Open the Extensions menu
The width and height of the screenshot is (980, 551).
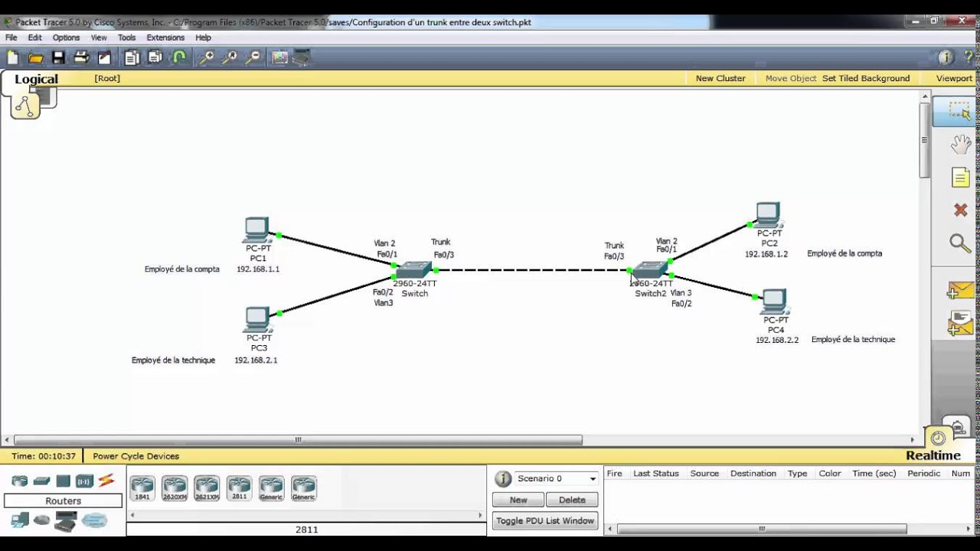coord(165,37)
